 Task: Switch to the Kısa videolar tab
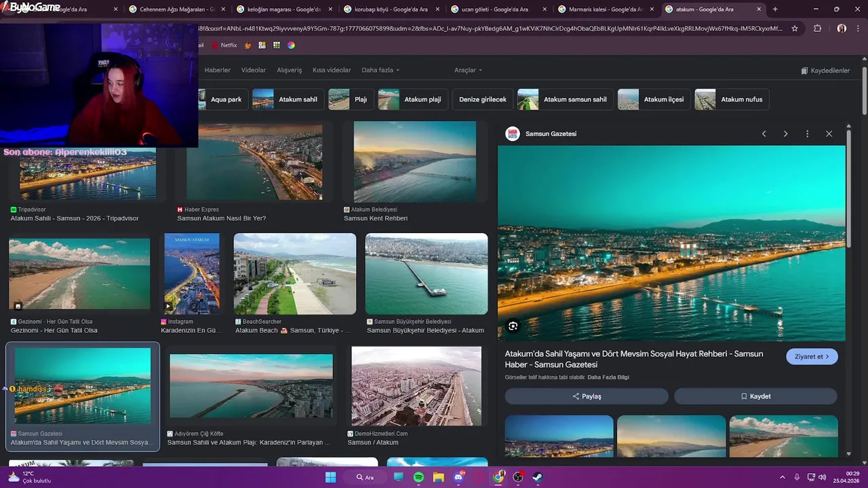(x=332, y=70)
